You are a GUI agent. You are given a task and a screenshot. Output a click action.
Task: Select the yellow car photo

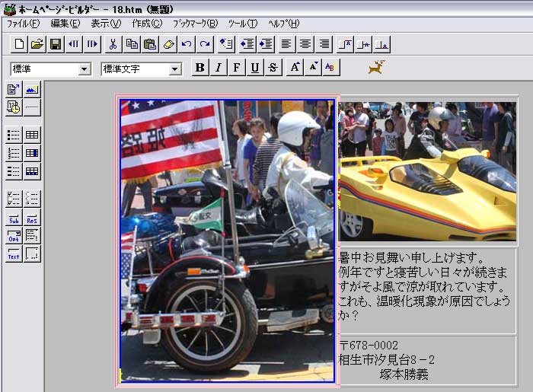pyautogui.click(x=427, y=172)
